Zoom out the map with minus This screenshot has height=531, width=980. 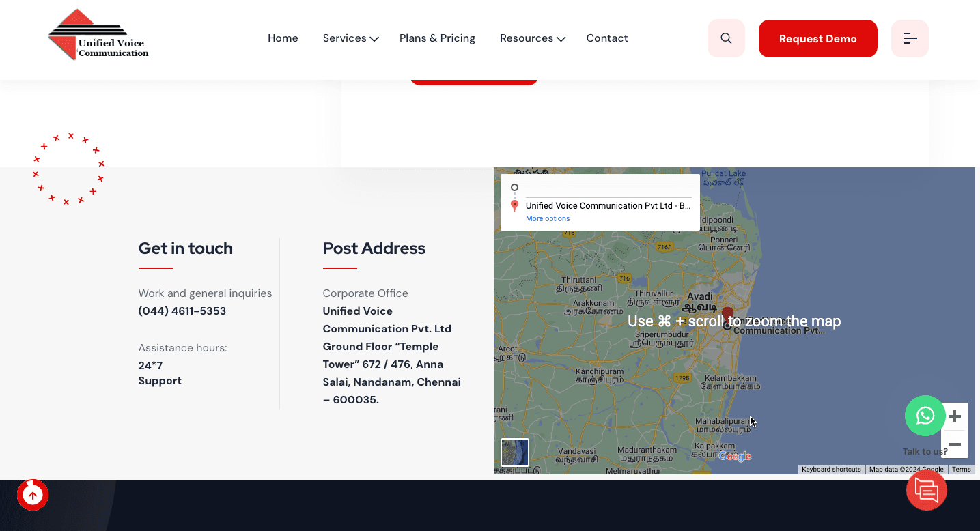[955, 444]
